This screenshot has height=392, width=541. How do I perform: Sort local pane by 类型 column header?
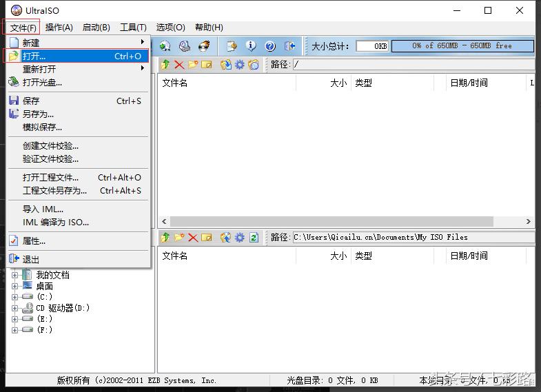point(392,256)
